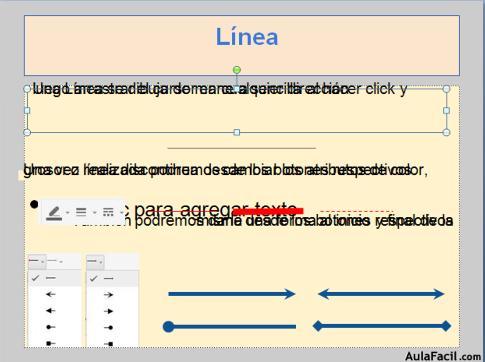The width and height of the screenshot is (485, 362).
Task: Select checked plain line in line start list
Action: 55,278
